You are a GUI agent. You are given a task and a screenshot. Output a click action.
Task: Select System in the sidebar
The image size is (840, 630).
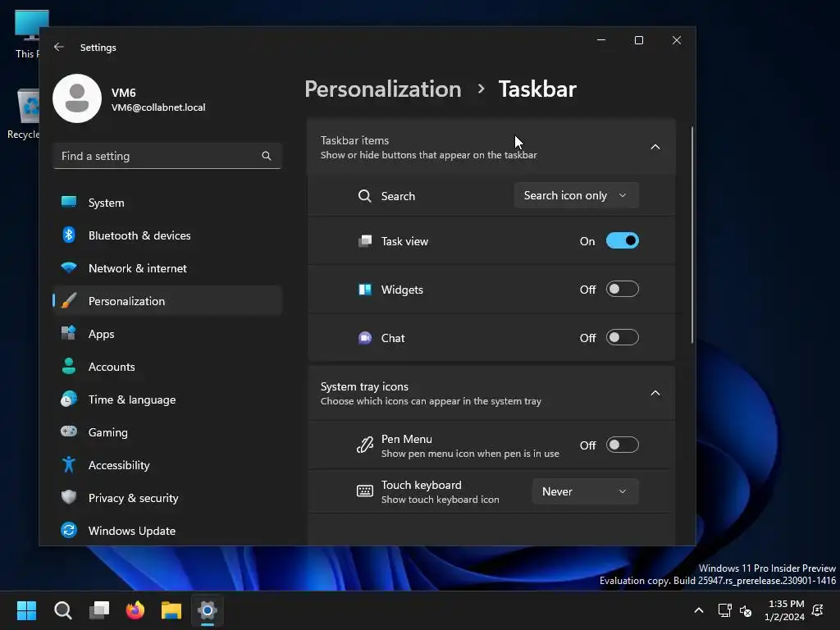(x=167, y=203)
